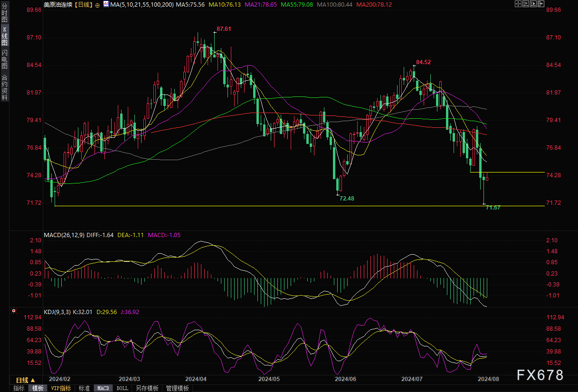Open the 日线 period selector dropdown
578x392 pixels.
pos(25,380)
